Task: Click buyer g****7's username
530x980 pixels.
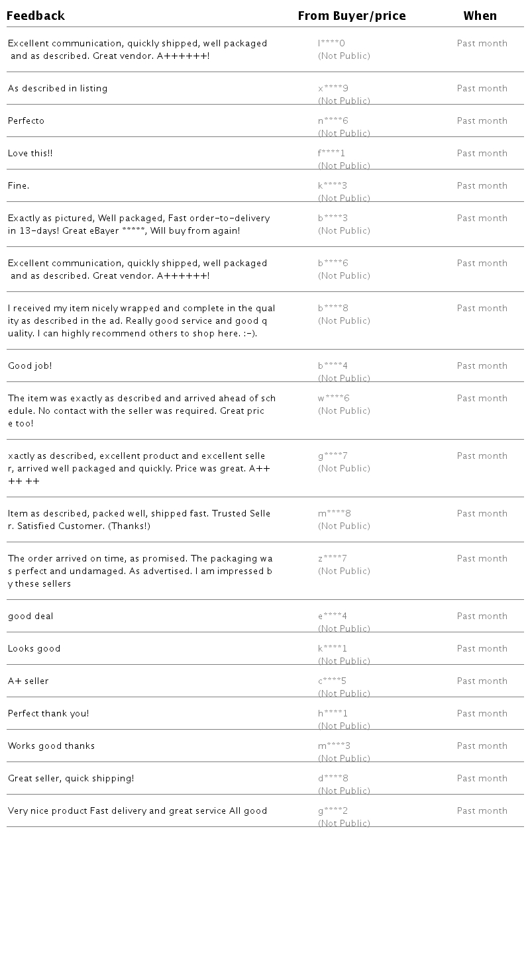Action: 333,456
